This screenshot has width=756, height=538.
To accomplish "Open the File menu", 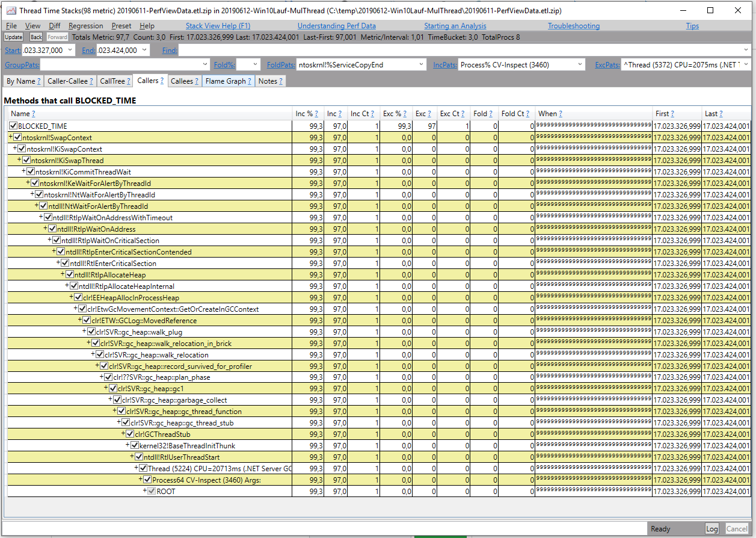I will pos(11,26).
